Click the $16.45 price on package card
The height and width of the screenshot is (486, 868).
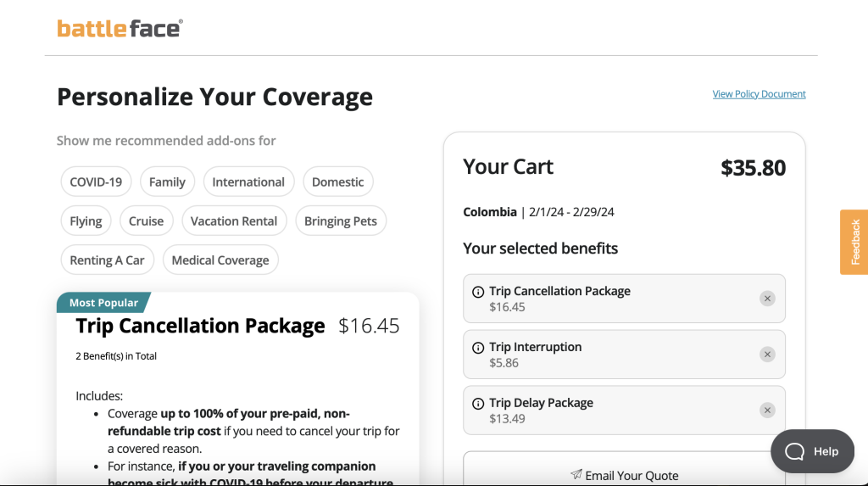(x=369, y=326)
